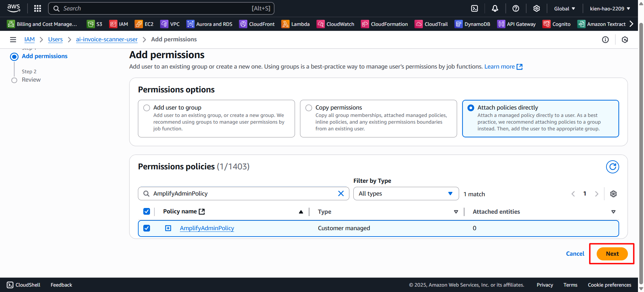Focus the top Search bar

click(161, 8)
